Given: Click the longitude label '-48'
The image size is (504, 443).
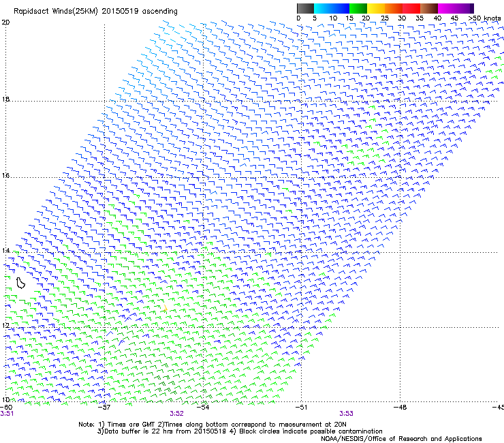Looking at the screenshot, I should click(x=400, y=408).
